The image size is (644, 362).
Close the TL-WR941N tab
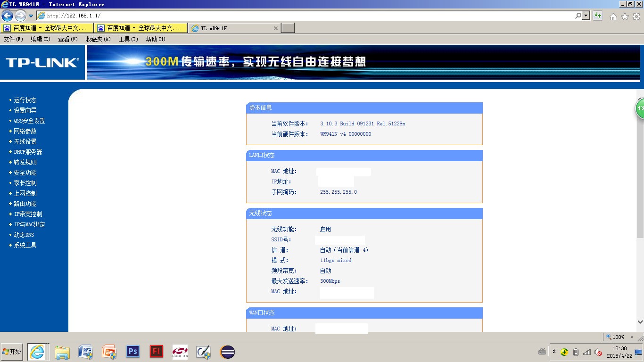click(x=276, y=28)
